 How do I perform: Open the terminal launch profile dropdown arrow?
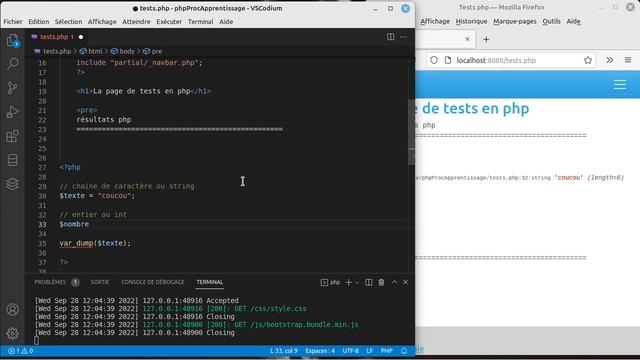(x=357, y=282)
